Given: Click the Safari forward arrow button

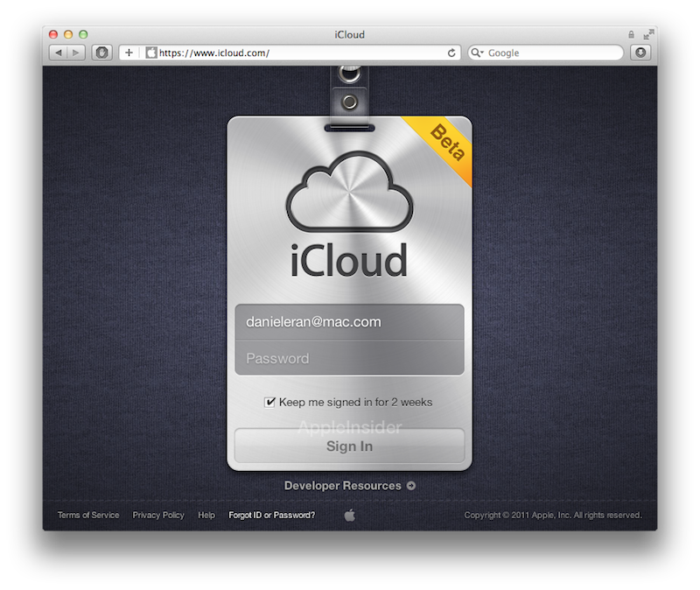Looking at the screenshot, I should pyautogui.click(x=76, y=53).
